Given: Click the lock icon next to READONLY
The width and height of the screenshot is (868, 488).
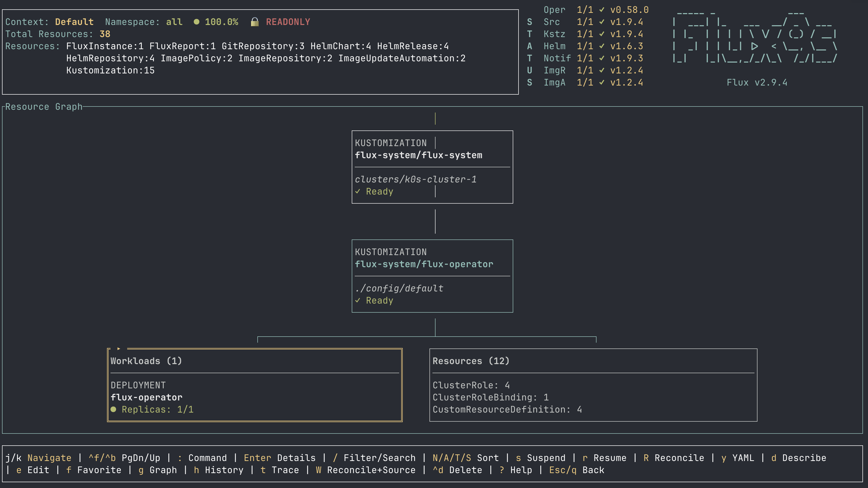Looking at the screenshot, I should 255,22.
